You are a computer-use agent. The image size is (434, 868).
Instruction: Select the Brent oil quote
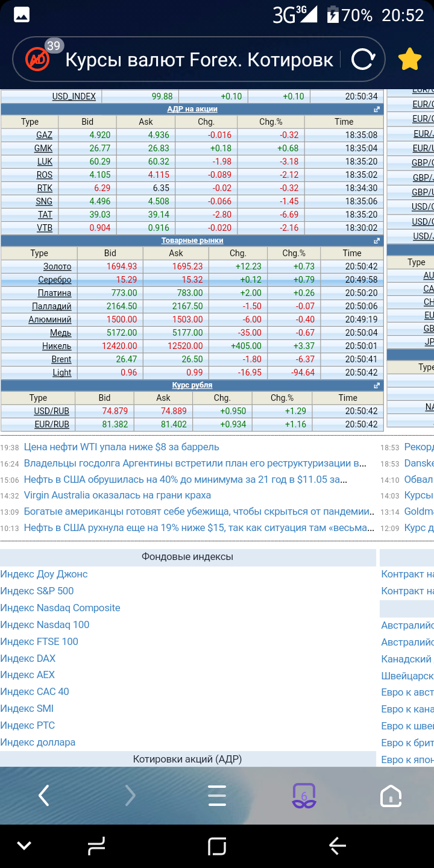tap(61, 359)
